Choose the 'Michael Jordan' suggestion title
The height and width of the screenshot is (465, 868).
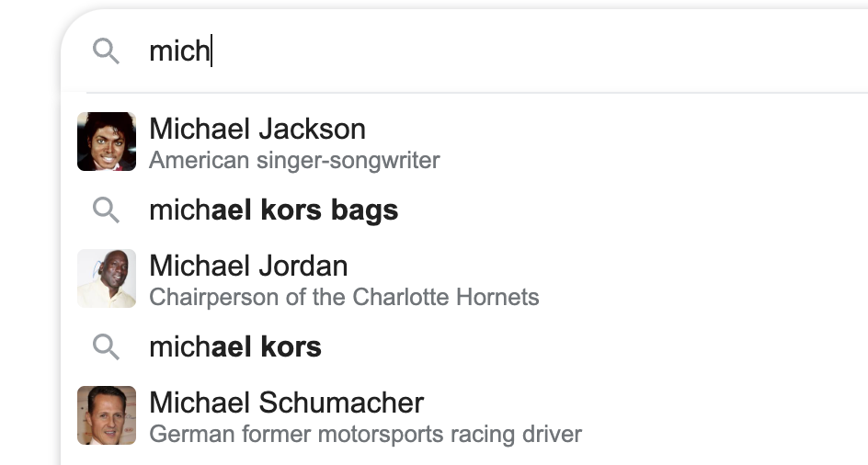coord(248,266)
